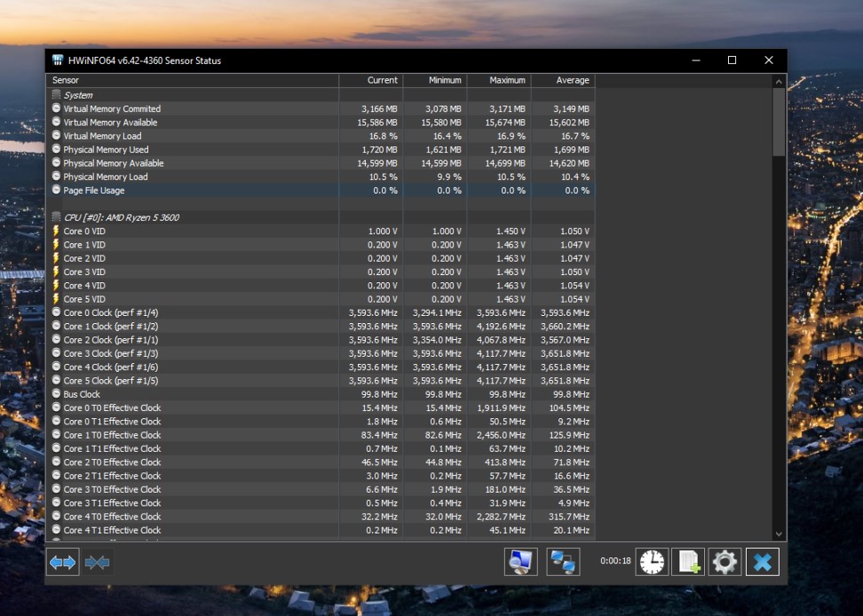Select the Core 3 T0 Effective Clock row

coord(321,489)
